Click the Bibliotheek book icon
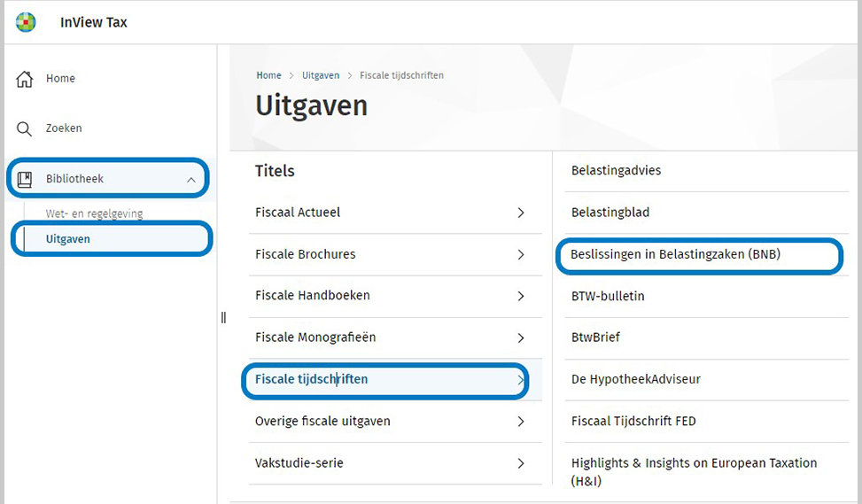The image size is (862, 504). click(25, 179)
